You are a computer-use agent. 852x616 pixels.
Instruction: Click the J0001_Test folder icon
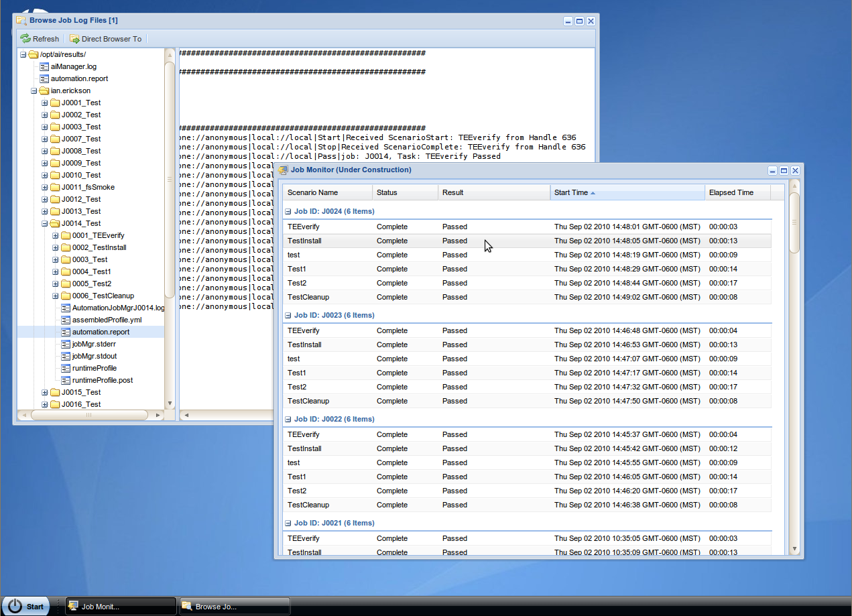coord(55,103)
